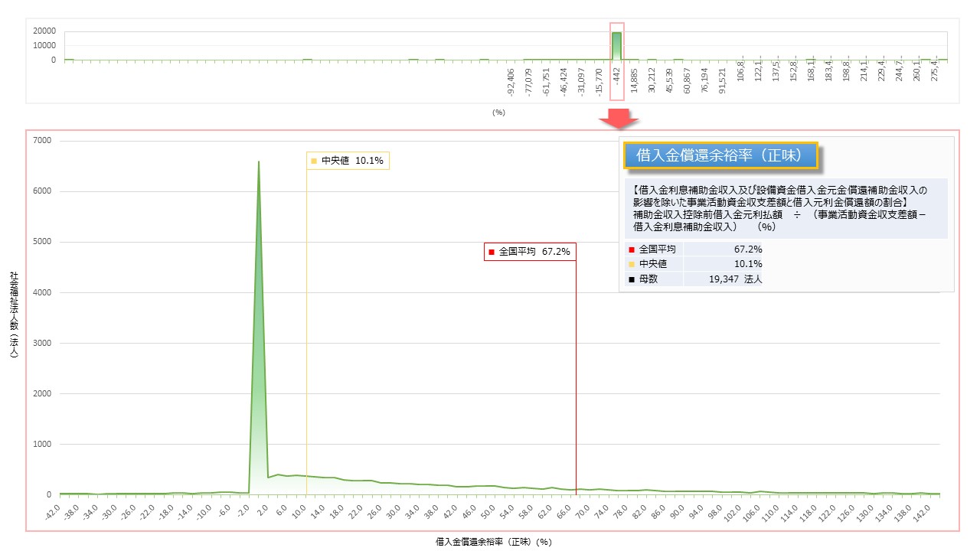This screenshot has height=551, width=980.
Task: Click the -15,770 overview axis label
Action: (599, 81)
